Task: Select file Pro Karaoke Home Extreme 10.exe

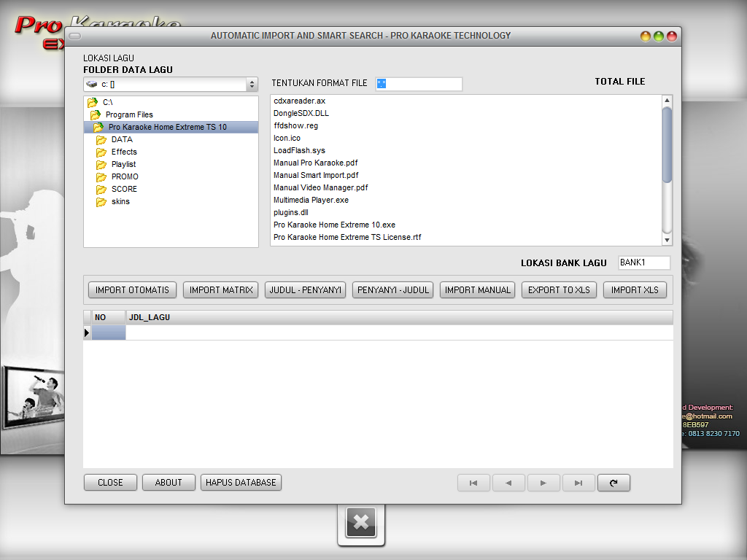Action: coord(334,225)
